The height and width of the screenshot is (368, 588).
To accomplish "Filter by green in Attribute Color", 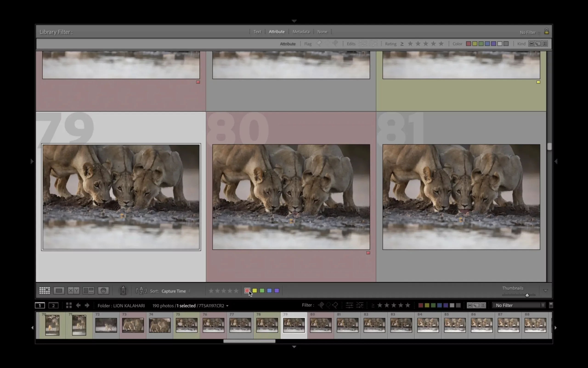I will pyautogui.click(x=481, y=43).
